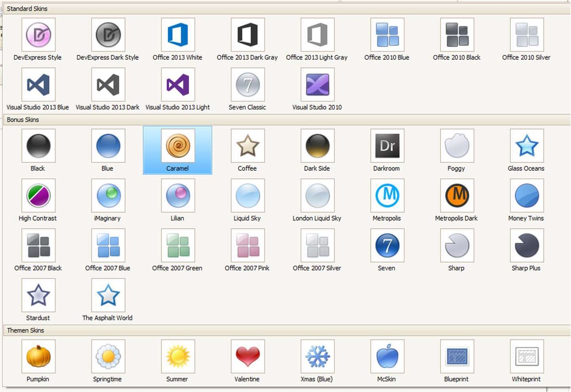Screen dimensions: 571x392
Task: Select the Office 2007 Black skin
Action: (x=38, y=245)
